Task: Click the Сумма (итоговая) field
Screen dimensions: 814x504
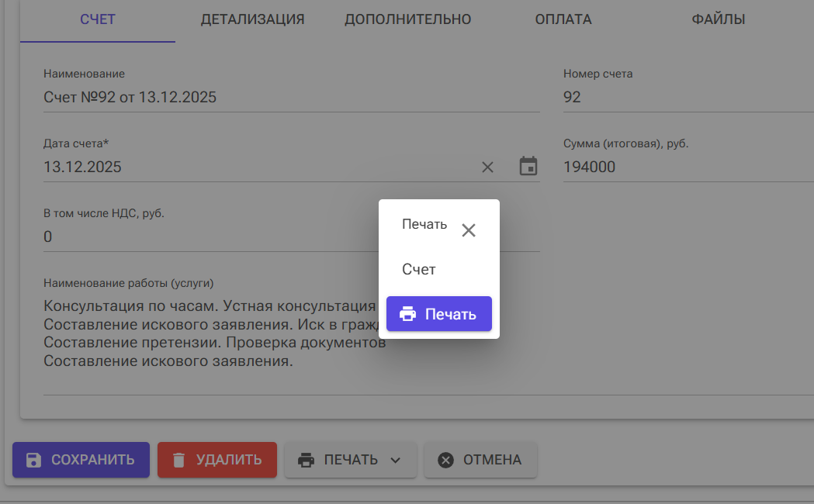Action: [687, 167]
